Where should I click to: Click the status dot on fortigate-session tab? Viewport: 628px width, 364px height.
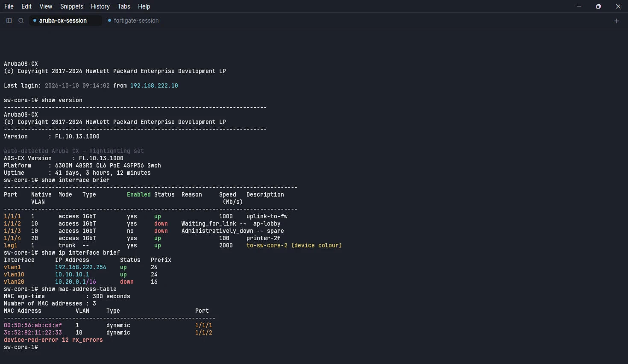(109, 21)
